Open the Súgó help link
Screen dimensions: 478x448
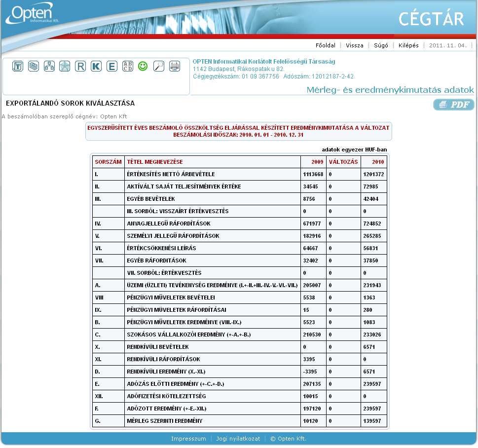pyautogui.click(x=381, y=45)
